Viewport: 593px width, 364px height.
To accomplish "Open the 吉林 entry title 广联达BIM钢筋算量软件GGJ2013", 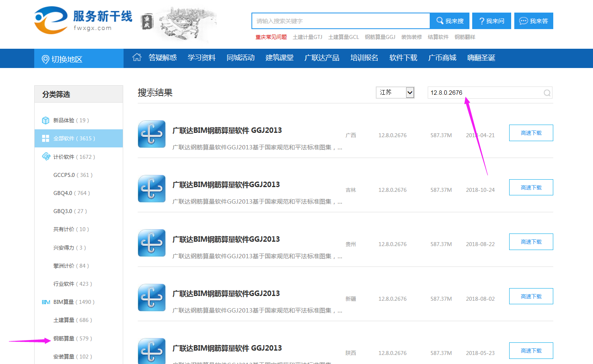I will [226, 185].
